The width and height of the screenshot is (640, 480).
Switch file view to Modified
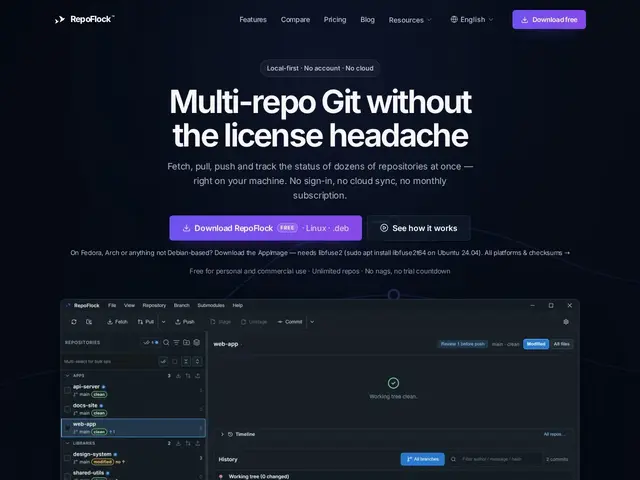536,344
